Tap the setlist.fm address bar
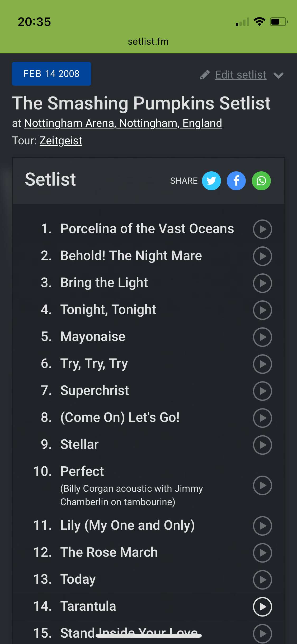Image resolution: width=297 pixels, height=644 pixels. pos(148,42)
